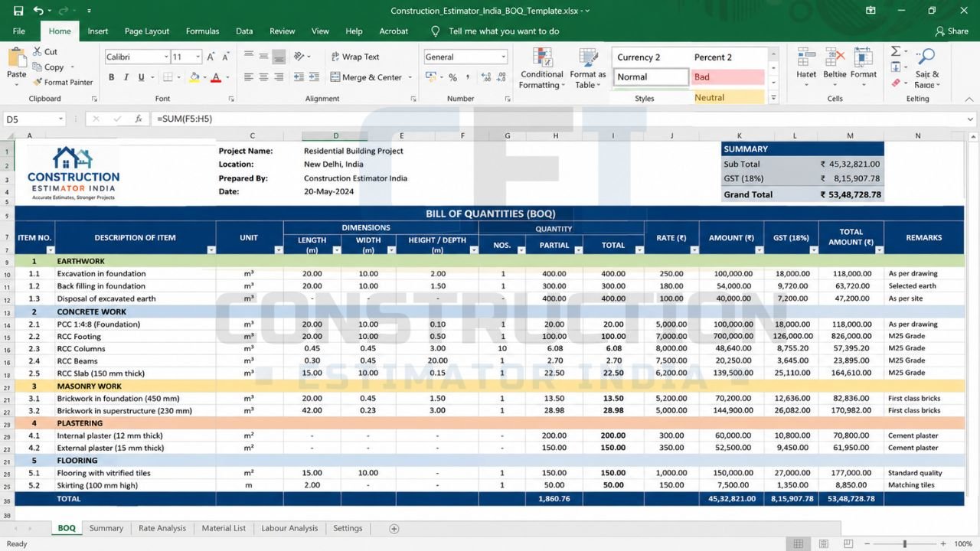Expand the Name Box D5 dropdown

pos(60,119)
